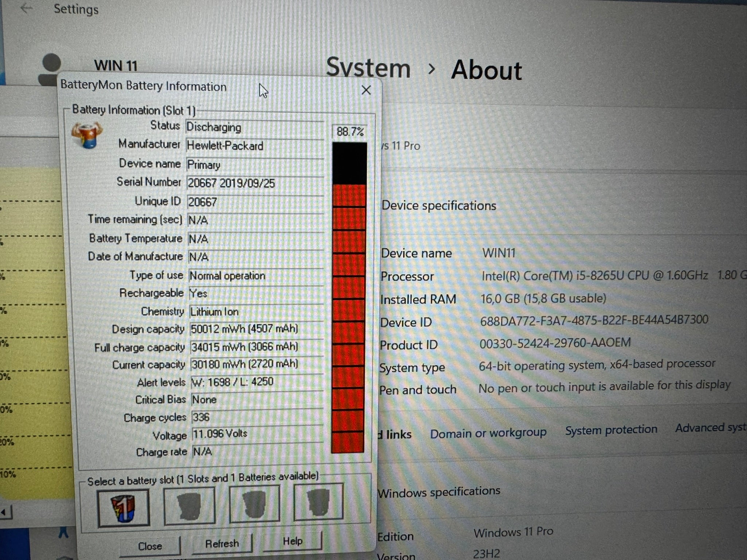Select Battery Temperature N/A value
747x560 pixels.
tap(256, 239)
